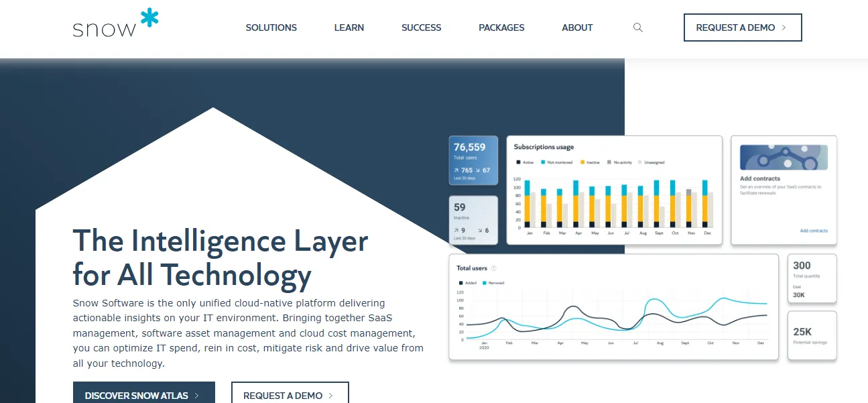The height and width of the screenshot is (403, 868).
Task: Click the Subscriptions usage heading
Action: [544, 147]
